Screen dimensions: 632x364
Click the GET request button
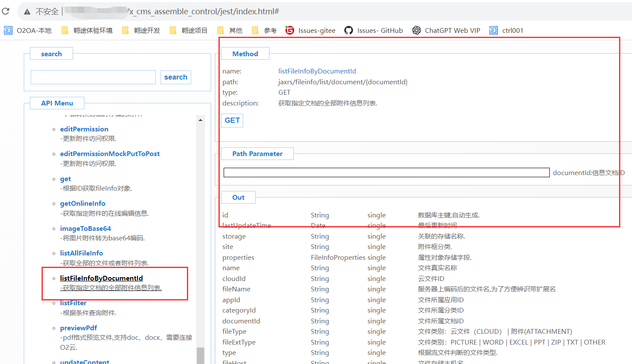point(232,121)
